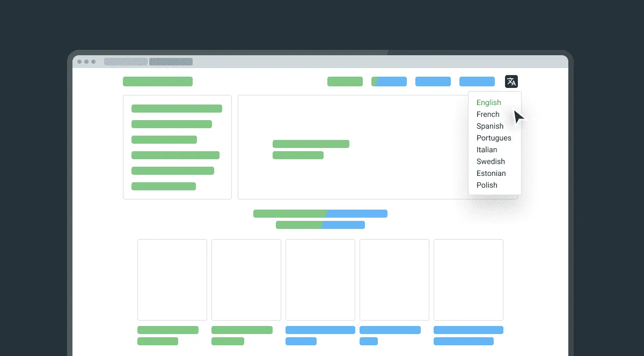644x356 pixels.
Task: Click the hero banner headline placeholder
Action: tap(311, 144)
